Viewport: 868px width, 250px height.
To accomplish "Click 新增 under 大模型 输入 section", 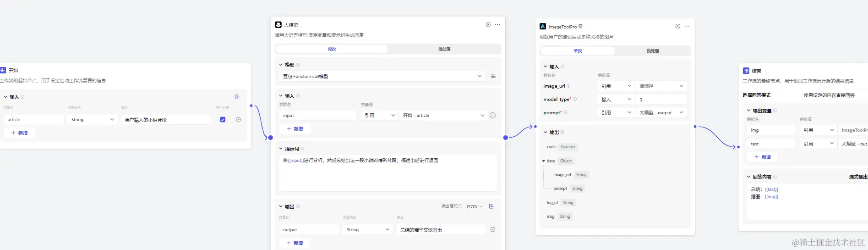I will coord(295,129).
